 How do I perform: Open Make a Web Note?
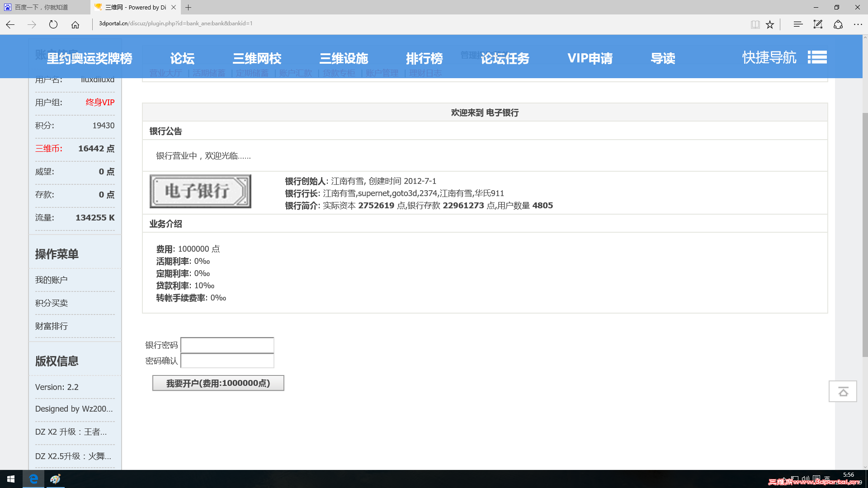coord(818,24)
